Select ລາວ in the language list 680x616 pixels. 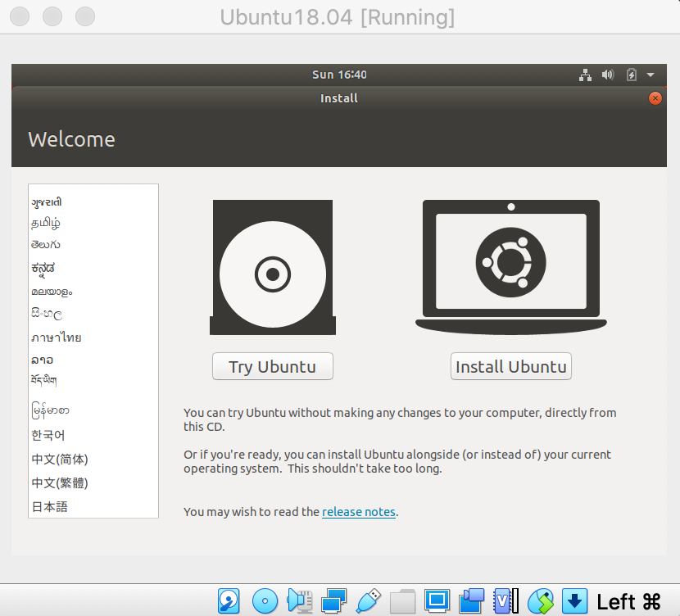pyautogui.click(x=93, y=360)
